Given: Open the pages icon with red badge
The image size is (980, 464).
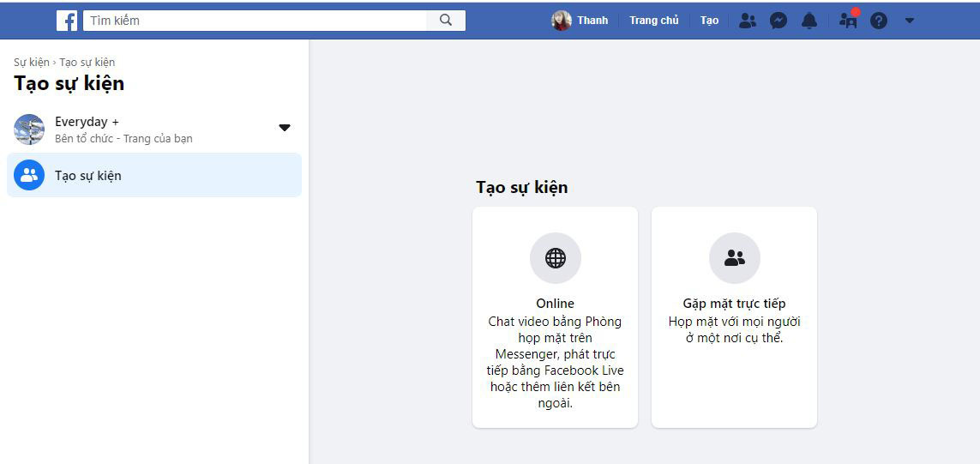Looking at the screenshot, I should point(848,20).
